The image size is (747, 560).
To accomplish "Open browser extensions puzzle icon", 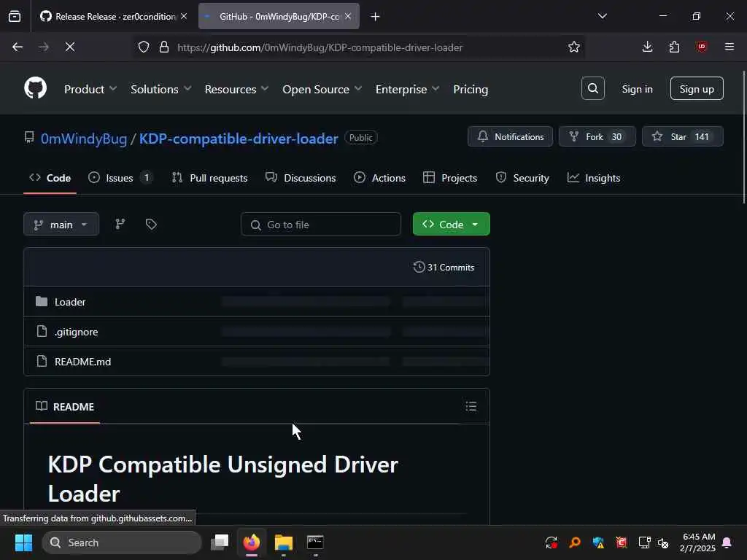I will (x=674, y=47).
